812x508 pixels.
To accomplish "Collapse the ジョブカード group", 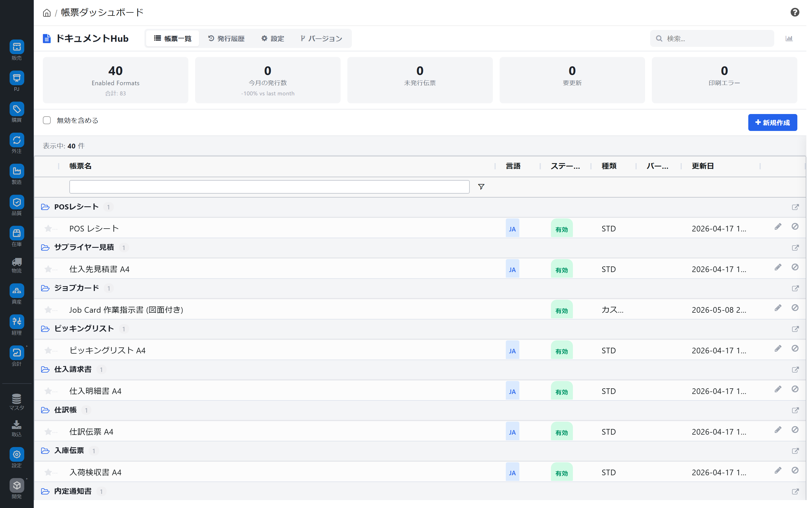I will pyautogui.click(x=45, y=288).
